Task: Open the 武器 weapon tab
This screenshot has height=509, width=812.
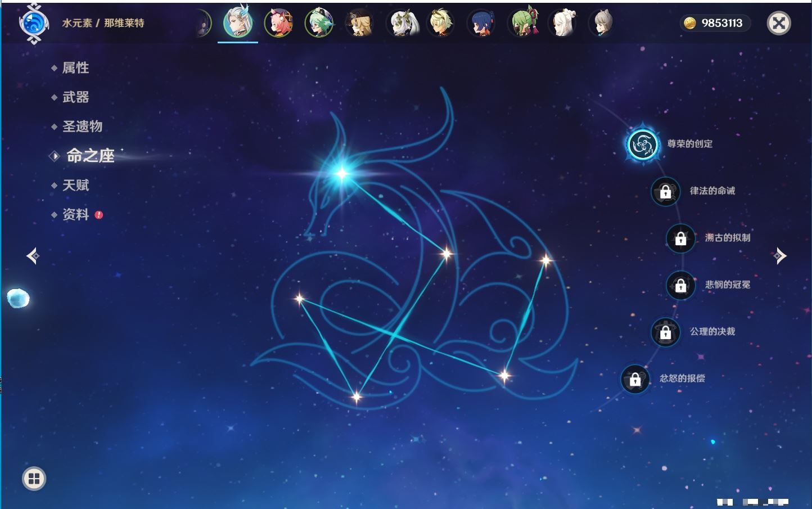Action: [75, 97]
